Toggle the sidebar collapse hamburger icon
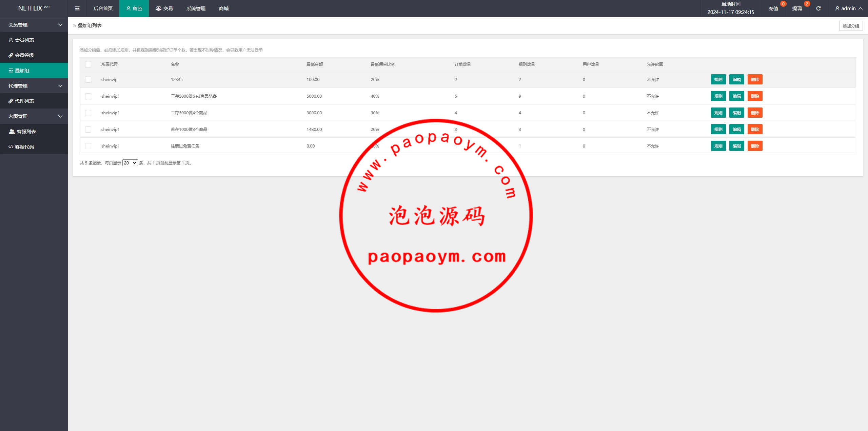The height and width of the screenshot is (431, 868). (77, 8)
